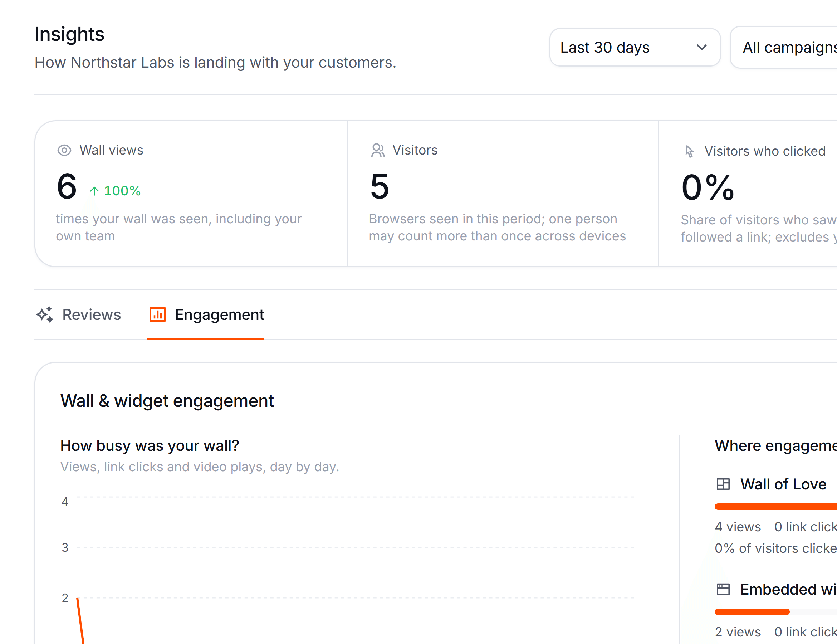837x644 pixels.
Task: Click the eye icon next to Wall views
Action: 64,150
